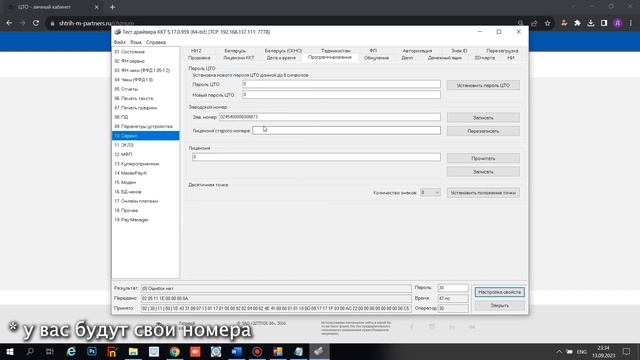This screenshot has width=640, height=360.
Task: Switch to Photoshop on the taskbar
Action: point(92,351)
